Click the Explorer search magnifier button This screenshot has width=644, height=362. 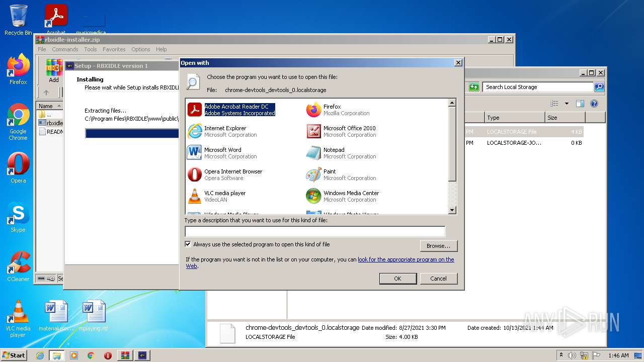(x=599, y=87)
